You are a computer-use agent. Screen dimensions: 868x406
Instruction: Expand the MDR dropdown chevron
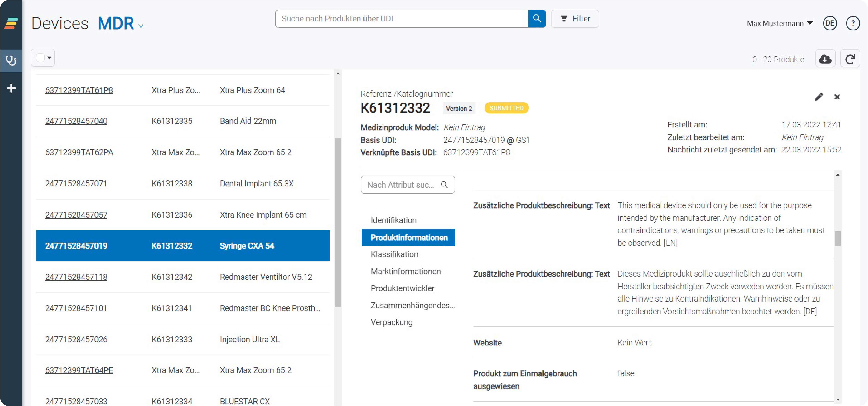pos(141,26)
